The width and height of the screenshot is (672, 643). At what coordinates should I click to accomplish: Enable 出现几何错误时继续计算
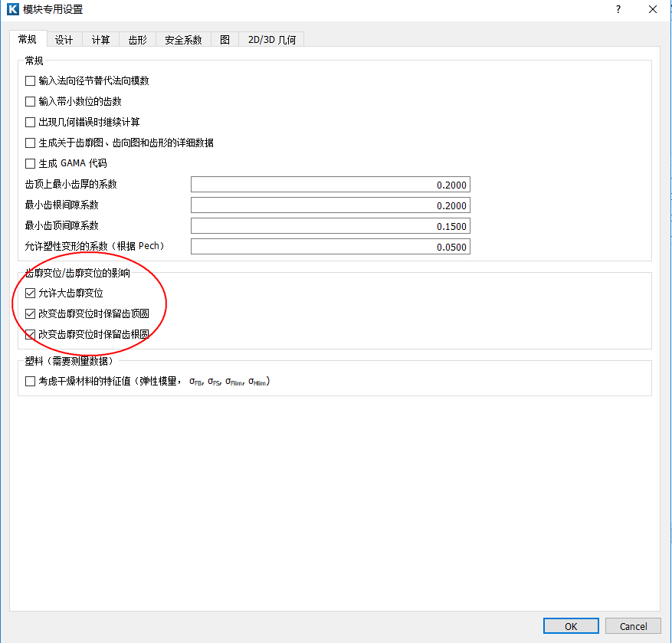tap(31, 122)
